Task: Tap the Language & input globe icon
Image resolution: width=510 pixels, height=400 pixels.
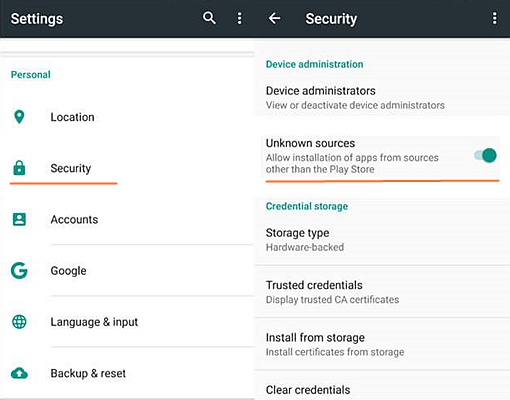Action: click(x=19, y=322)
